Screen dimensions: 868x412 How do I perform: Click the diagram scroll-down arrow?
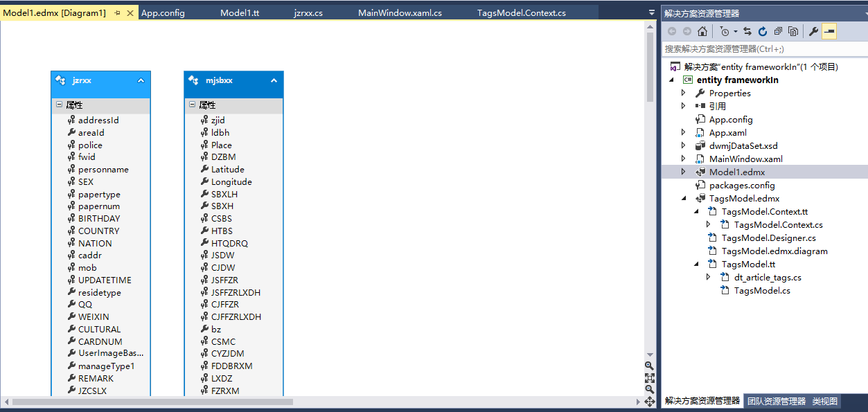pyautogui.click(x=650, y=354)
